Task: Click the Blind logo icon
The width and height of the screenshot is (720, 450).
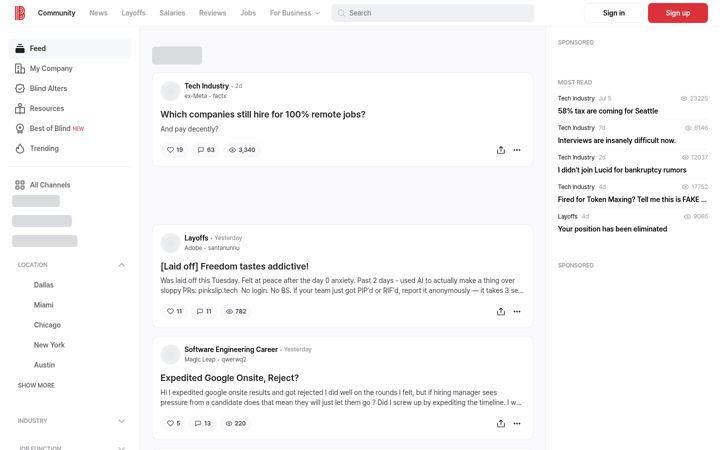Action: coord(20,13)
